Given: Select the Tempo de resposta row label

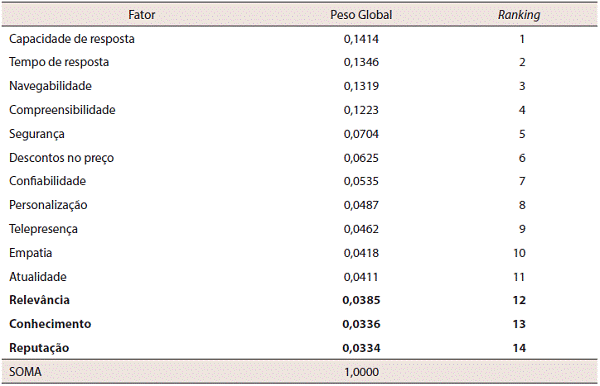Looking at the screenshot, I should pos(59,62).
